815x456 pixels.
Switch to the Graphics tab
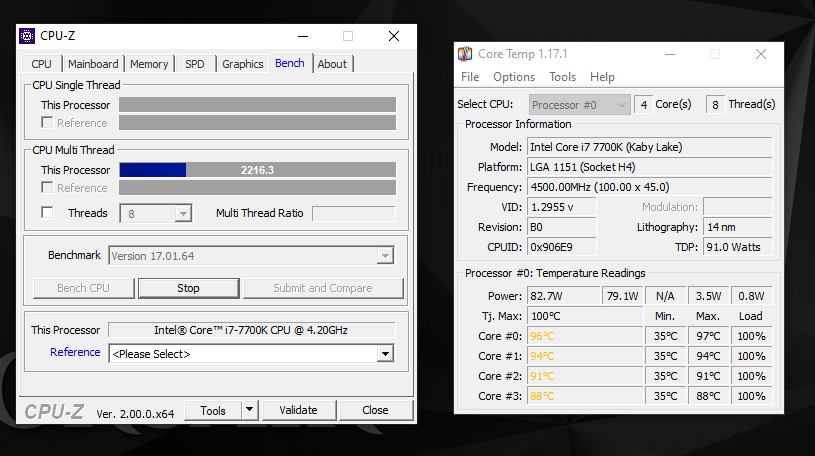coord(243,64)
